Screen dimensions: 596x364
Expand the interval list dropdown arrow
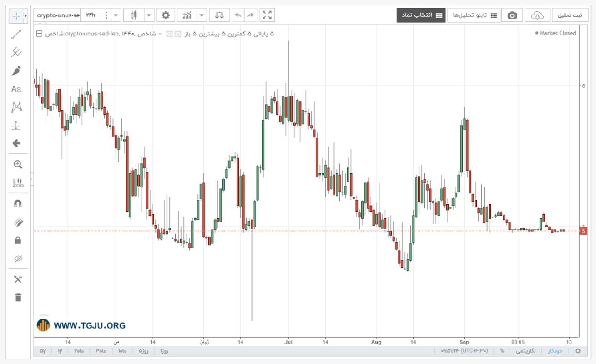(x=116, y=15)
